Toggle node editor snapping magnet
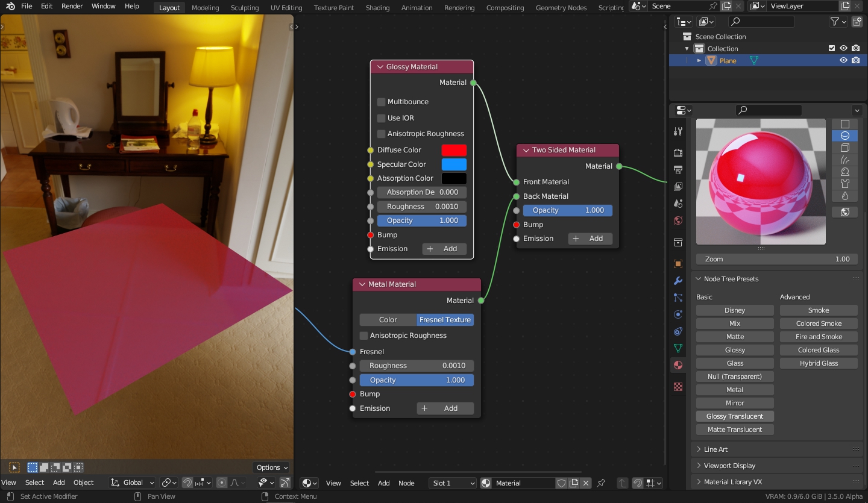Viewport: 868px width, 503px height. [x=637, y=483]
